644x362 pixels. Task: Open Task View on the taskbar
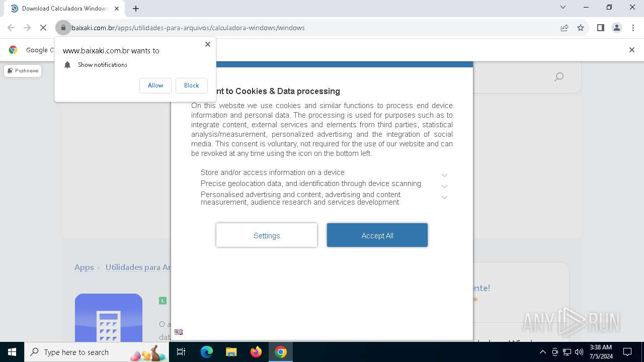pos(181,352)
